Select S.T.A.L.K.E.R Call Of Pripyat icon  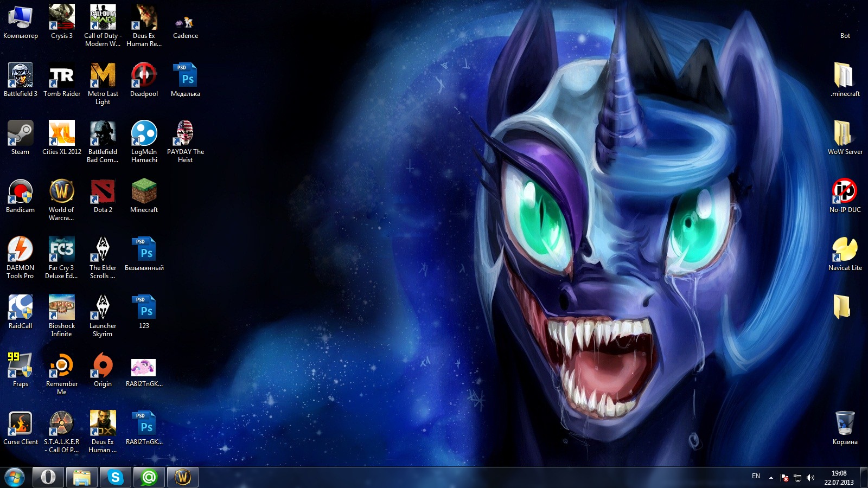pos(62,432)
